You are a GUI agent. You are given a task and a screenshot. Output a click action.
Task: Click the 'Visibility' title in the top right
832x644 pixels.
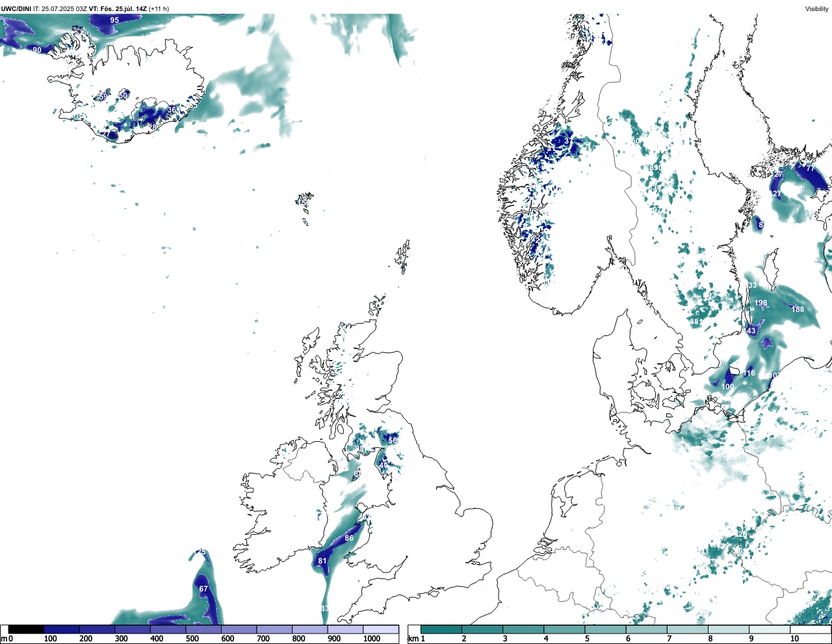817,8
